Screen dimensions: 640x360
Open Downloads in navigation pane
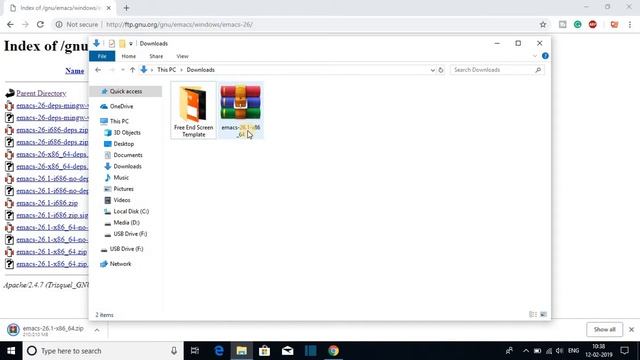click(127, 166)
